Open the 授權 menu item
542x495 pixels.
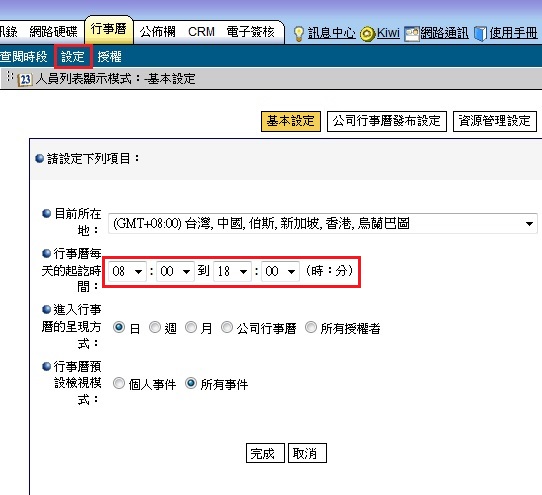pos(109,57)
